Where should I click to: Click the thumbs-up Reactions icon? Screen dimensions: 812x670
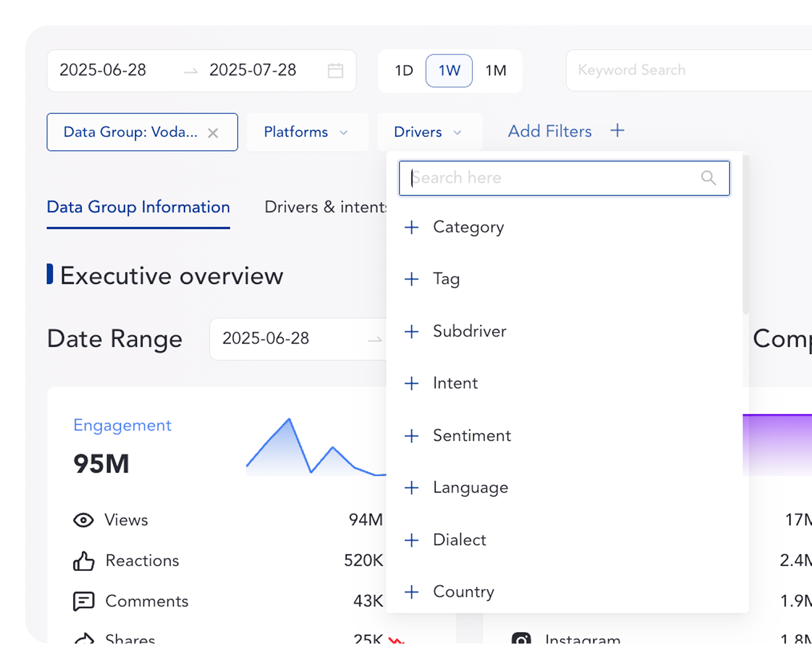[83, 561]
